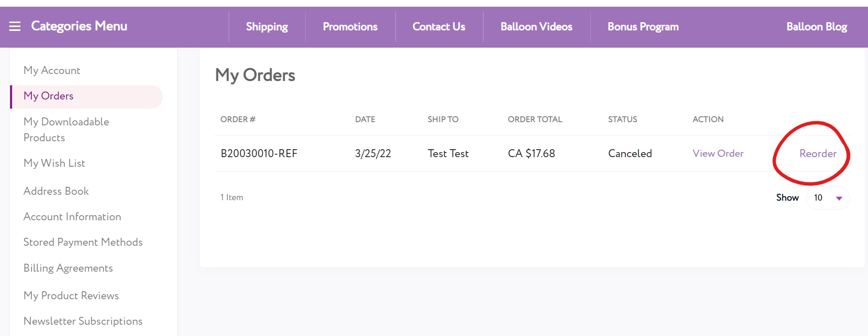The width and height of the screenshot is (868, 336).
Task: Expand the Show items-per-page dropdown arrow
Action: (x=839, y=198)
